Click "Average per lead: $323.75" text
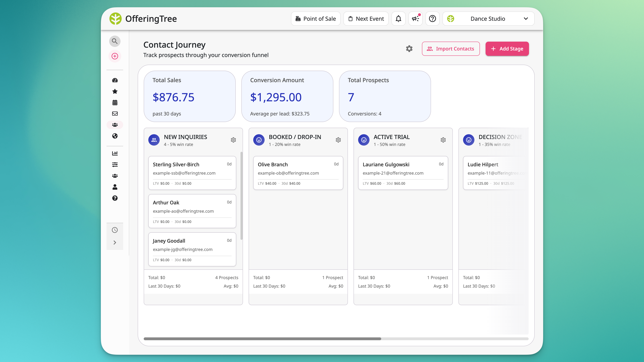This screenshot has width=644, height=362. 280,114
